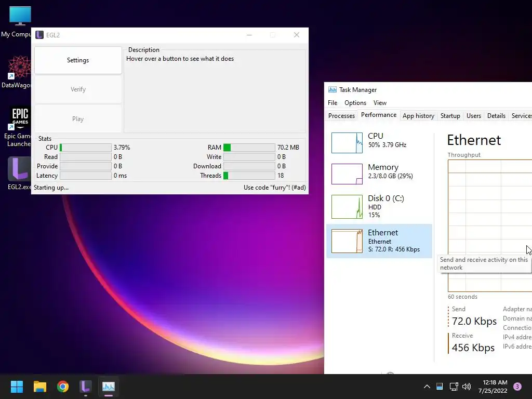Click the CPU usage progress bar in Stats
Viewport: 532px width, 399px height.
coord(86,147)
